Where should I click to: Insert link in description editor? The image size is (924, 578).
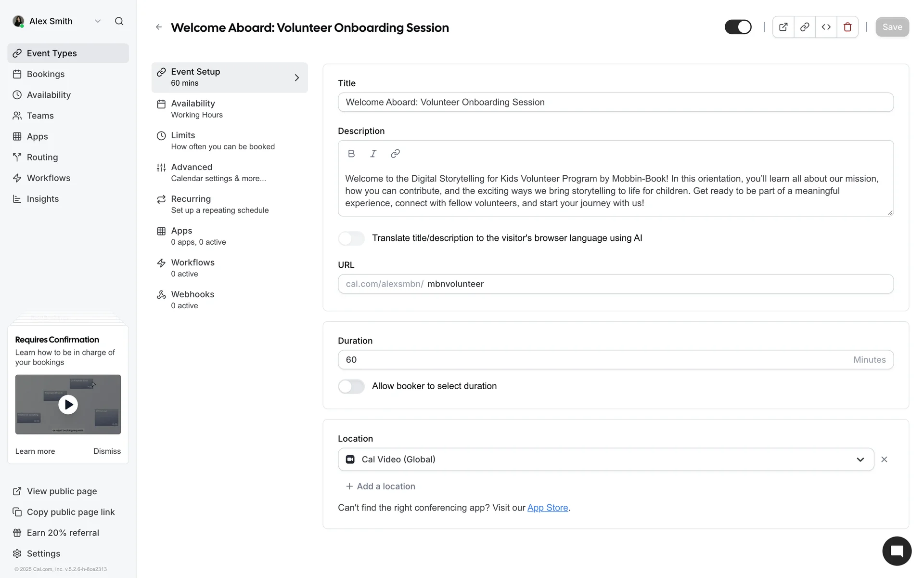tap(395, 154)
